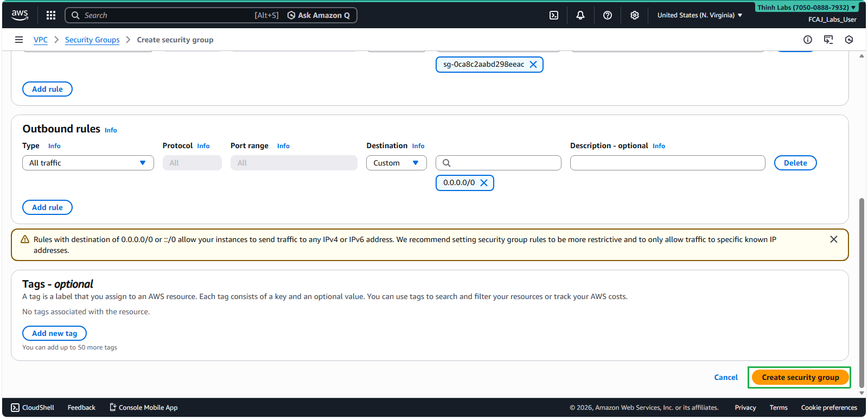Click the vertical scrollbar thumb

(x=861, y=293)
